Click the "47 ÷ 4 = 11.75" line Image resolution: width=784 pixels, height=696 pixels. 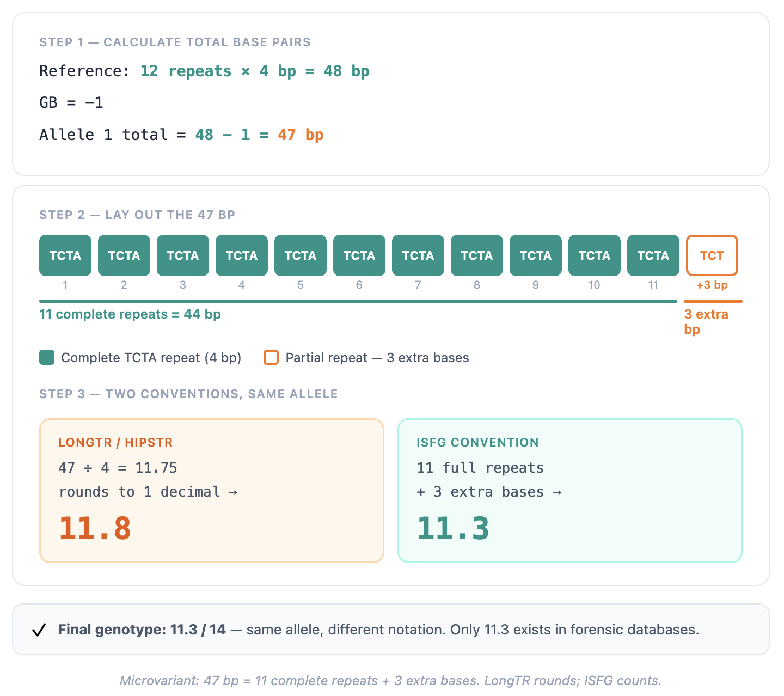pyautogui.click(x=118, y=468)
